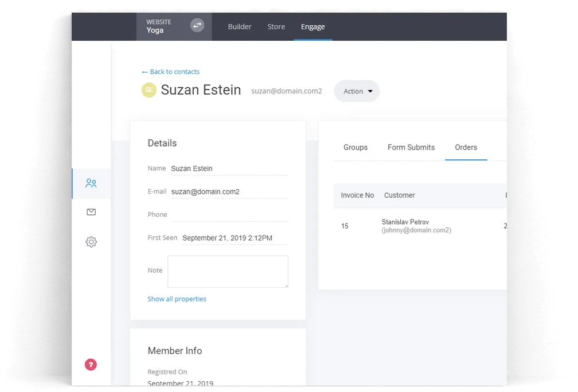The image size is (578, 392).
Task: Select the Engage tab
Action: (x=313, y=26)
